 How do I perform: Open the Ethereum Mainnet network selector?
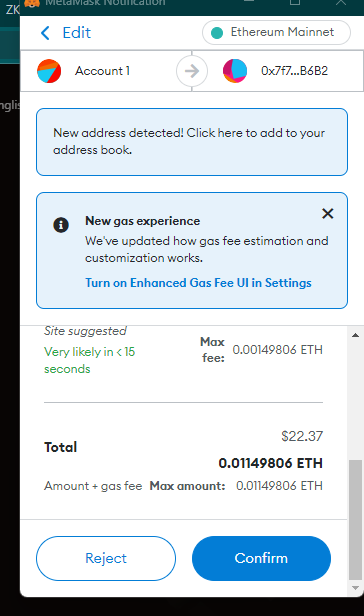276,33
